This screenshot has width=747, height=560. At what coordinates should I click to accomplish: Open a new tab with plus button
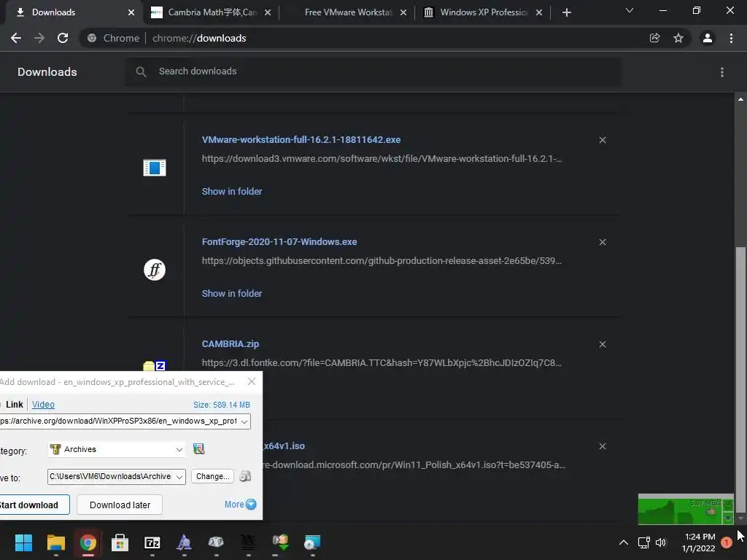(x=566, y=12)
